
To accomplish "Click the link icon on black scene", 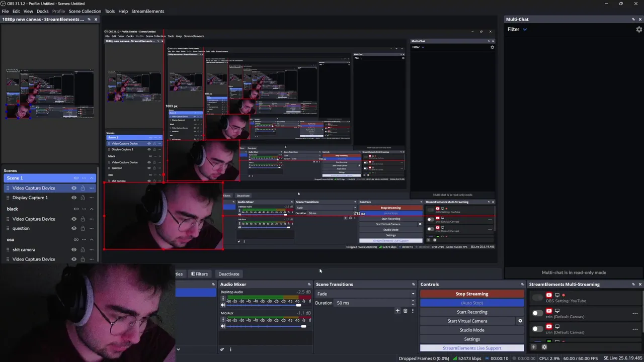I will (x=76, y=209).
